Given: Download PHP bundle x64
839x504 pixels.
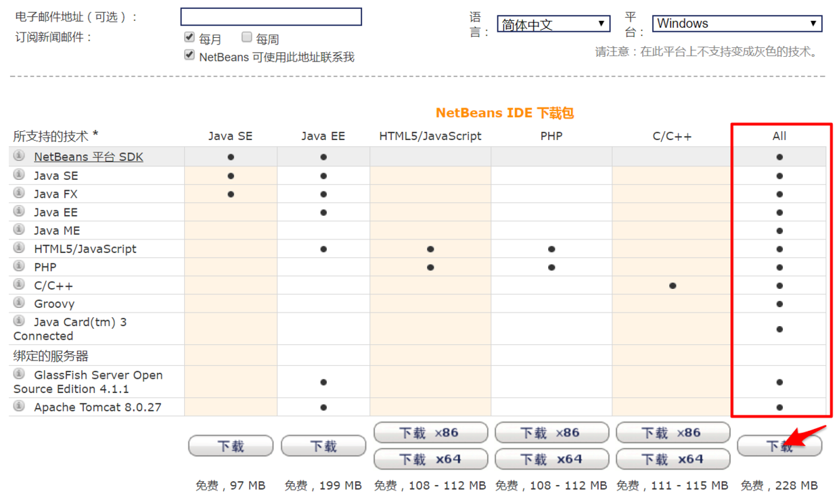Looking at the screenshot, I should coord(551,459).
